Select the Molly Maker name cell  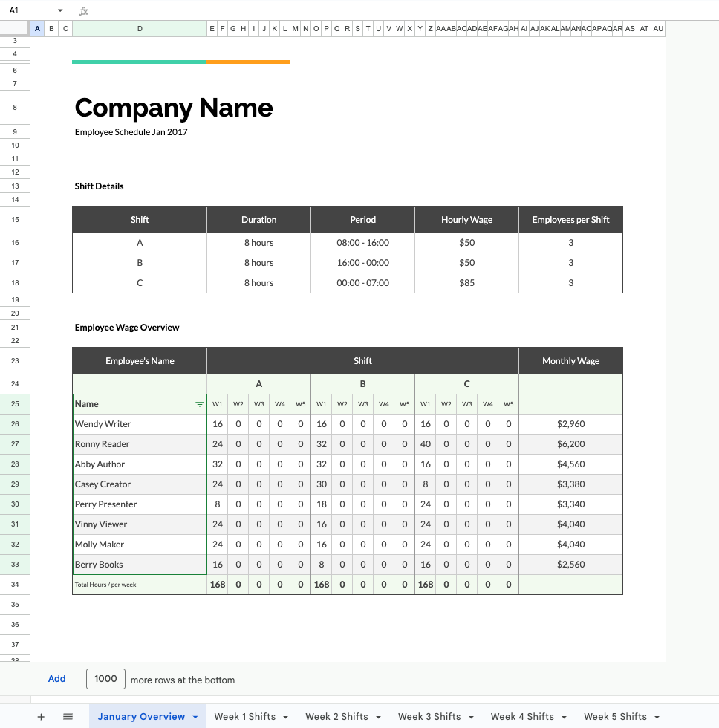coord(140,544)
